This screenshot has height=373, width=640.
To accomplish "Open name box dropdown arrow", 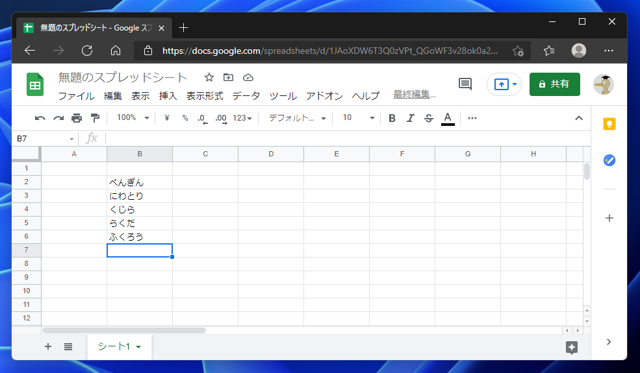I will (72, 139).
